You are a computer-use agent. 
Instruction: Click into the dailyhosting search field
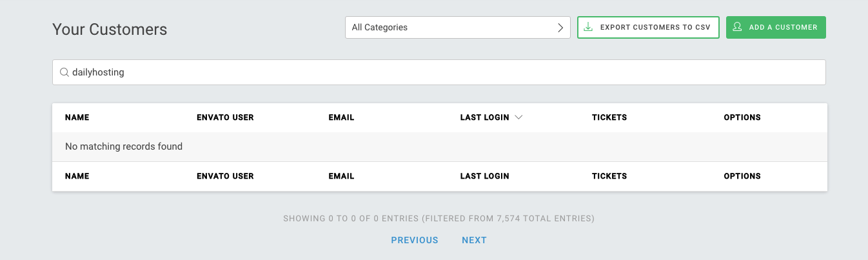tap(439, 72)
